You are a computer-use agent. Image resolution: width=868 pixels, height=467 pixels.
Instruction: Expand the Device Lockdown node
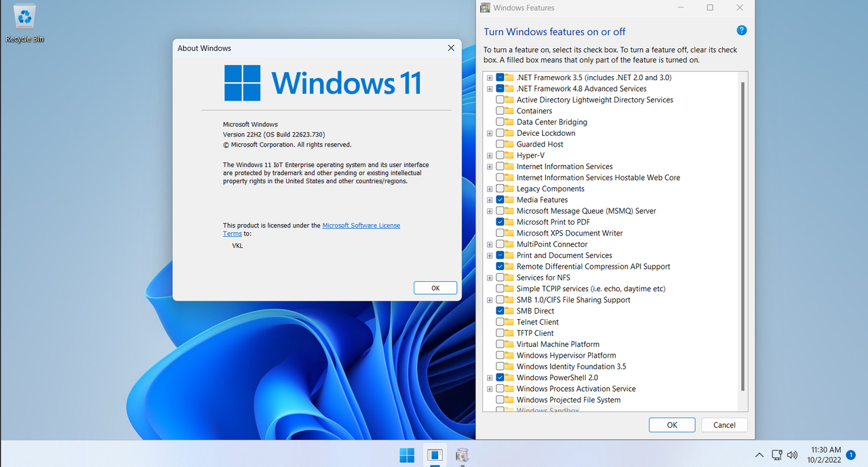pos(490,133)
